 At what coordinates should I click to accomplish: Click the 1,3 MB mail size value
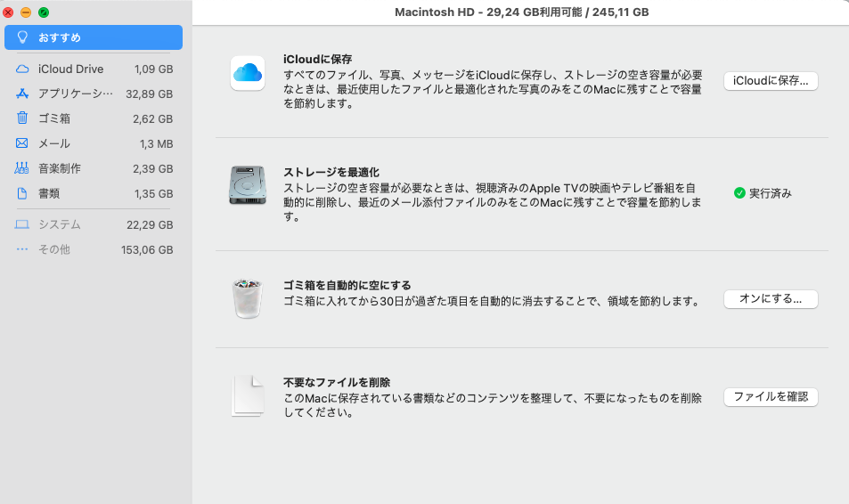point(157,144)
